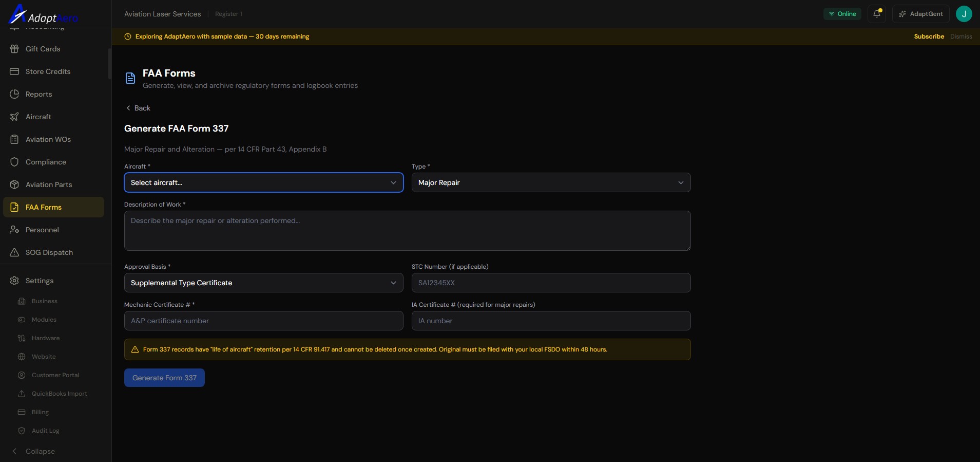Click the IA Certificate number field
Screen dimensions: 980x462
point(551,321)
